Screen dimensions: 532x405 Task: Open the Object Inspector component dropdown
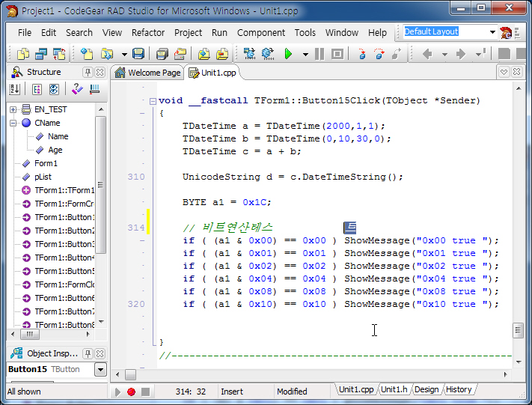pos(100,370)
